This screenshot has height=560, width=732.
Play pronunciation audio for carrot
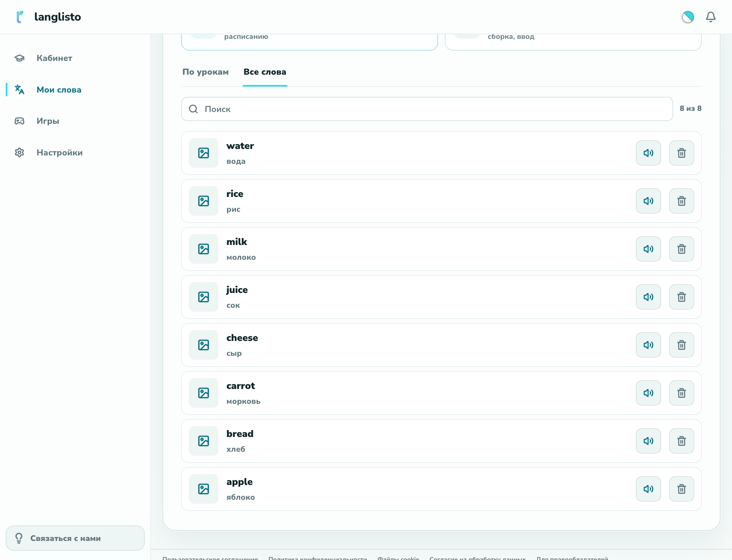pyautogui.click(x=648, y=393)
